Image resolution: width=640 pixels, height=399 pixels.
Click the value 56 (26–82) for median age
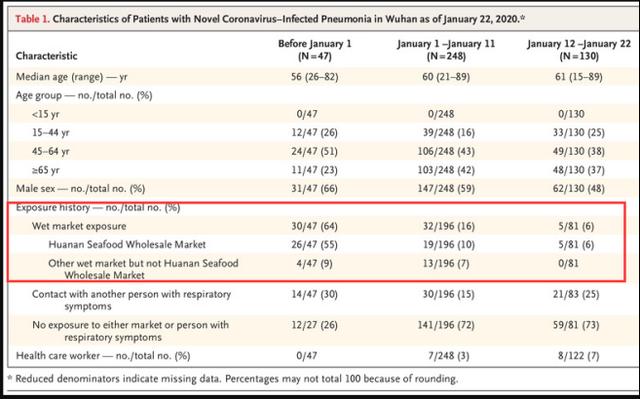(x=314, y=77)
